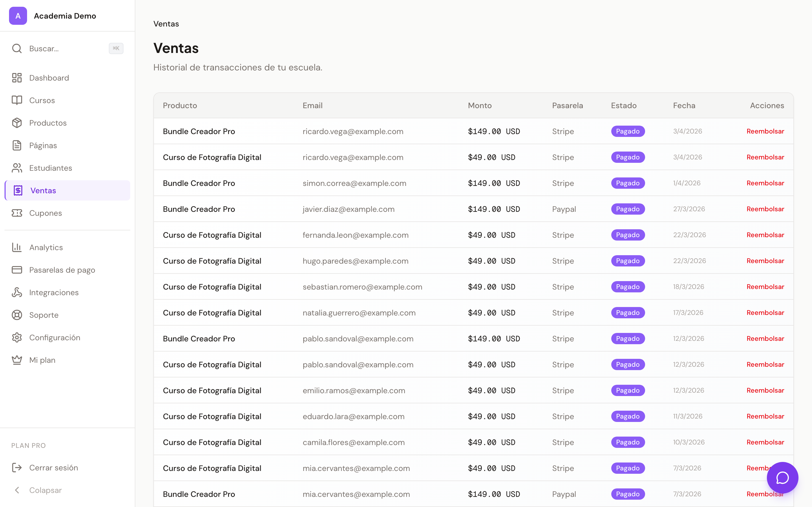The width and height of the screenshot is (812, 507).
Task: Open Mi plan via the crown icon
Action: 17,360
